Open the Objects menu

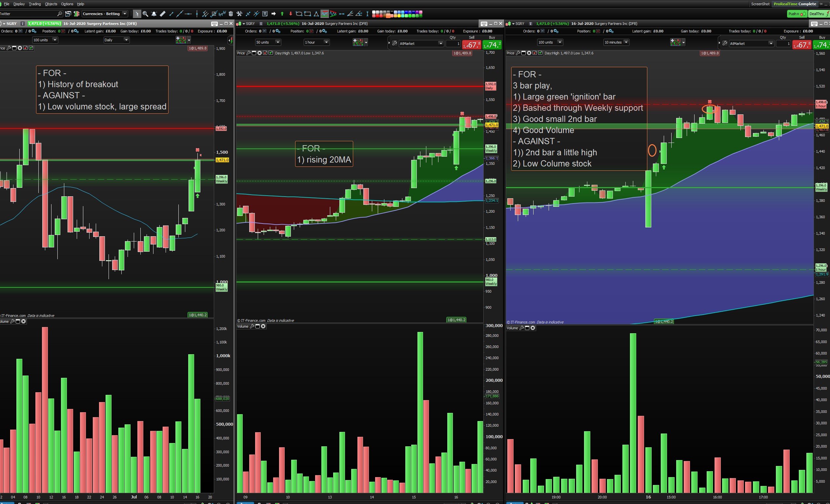pyautogui.click(x=51, y=4)
